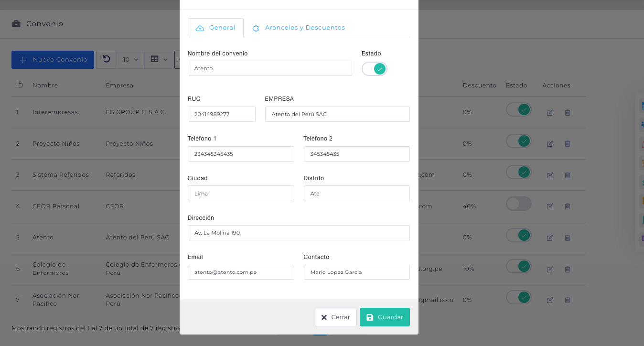Edit the Colegio de Enfermeros row
Screen dimensions: 644x346
(550, 270)
